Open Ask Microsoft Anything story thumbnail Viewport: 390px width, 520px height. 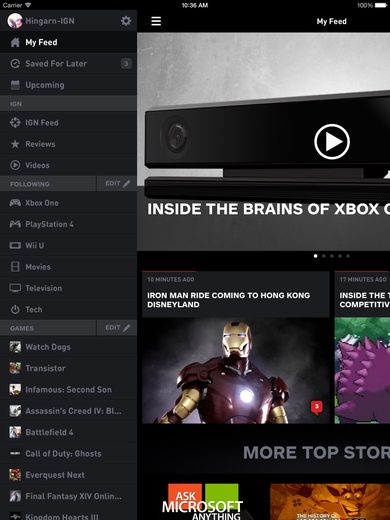202,502
